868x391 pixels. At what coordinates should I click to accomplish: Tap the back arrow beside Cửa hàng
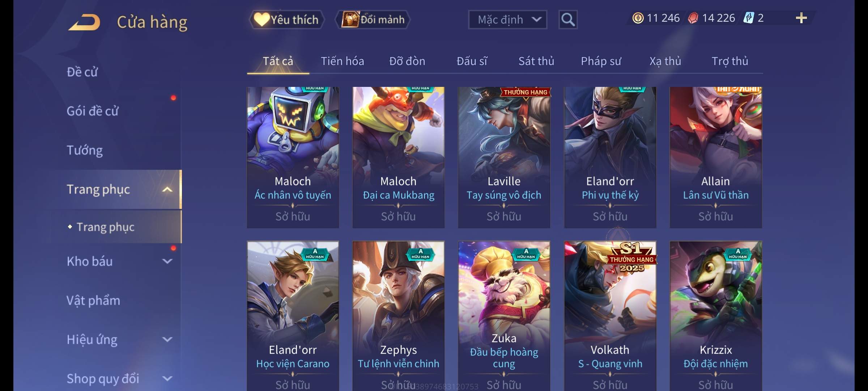point(84,22)
